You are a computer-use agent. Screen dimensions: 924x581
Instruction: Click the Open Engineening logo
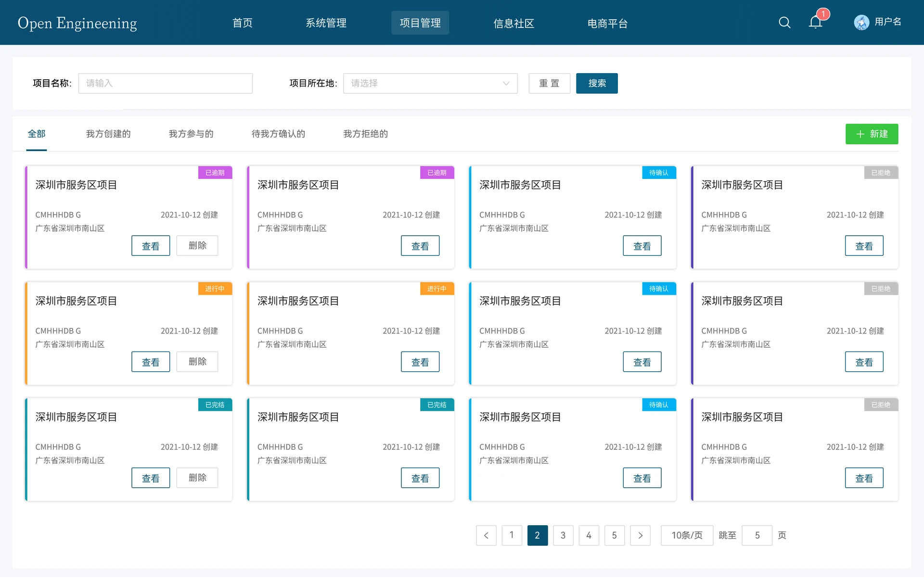click(x=77, y=23)
